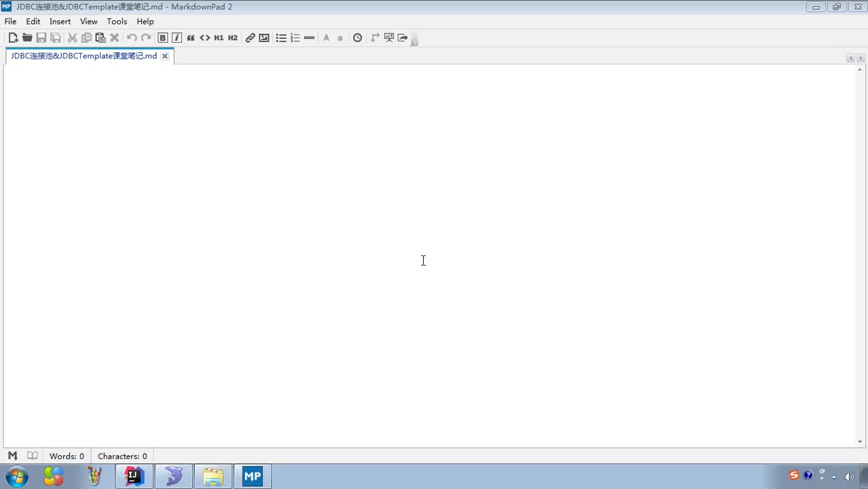
Task: Open the View menu
Action: 89,21
